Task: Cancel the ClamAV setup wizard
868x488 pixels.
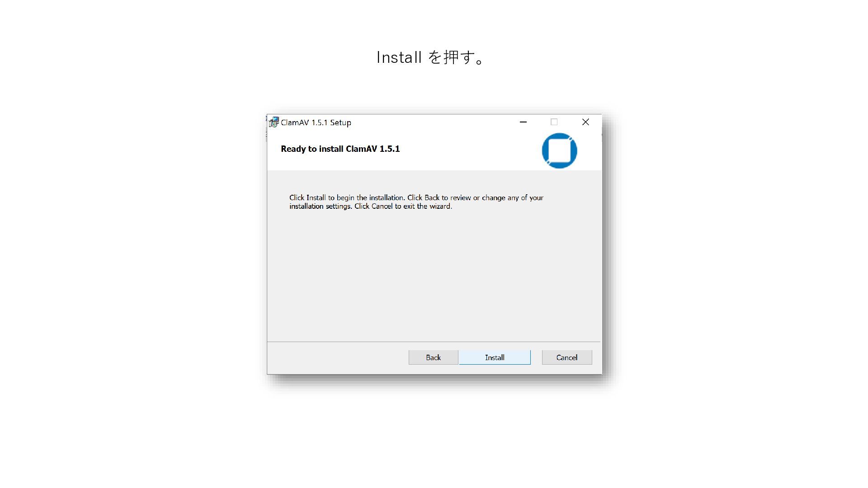Action: point(567,357)
